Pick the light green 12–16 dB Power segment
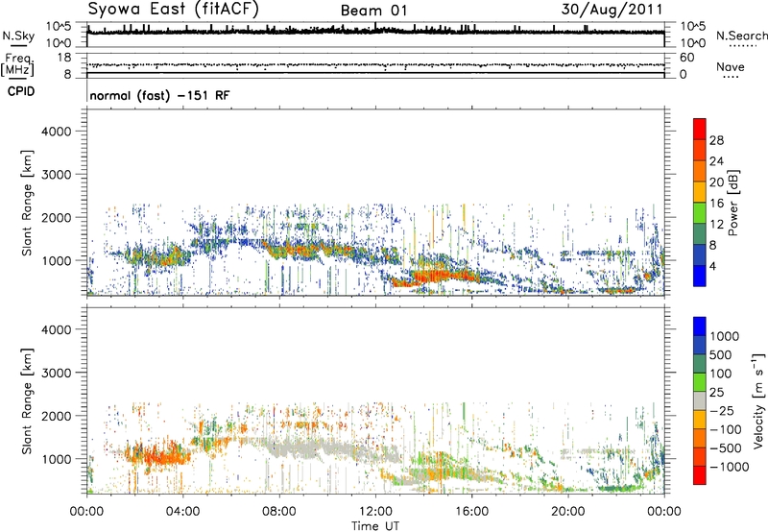Screen dimensions: 768x532 [700, 212]
